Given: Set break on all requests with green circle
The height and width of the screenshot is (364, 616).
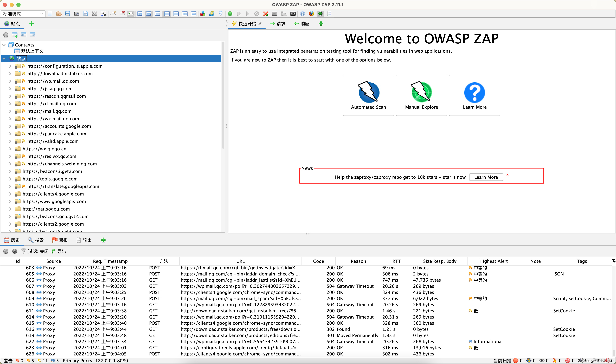Looking at the screenshot, I should point(230,14).
